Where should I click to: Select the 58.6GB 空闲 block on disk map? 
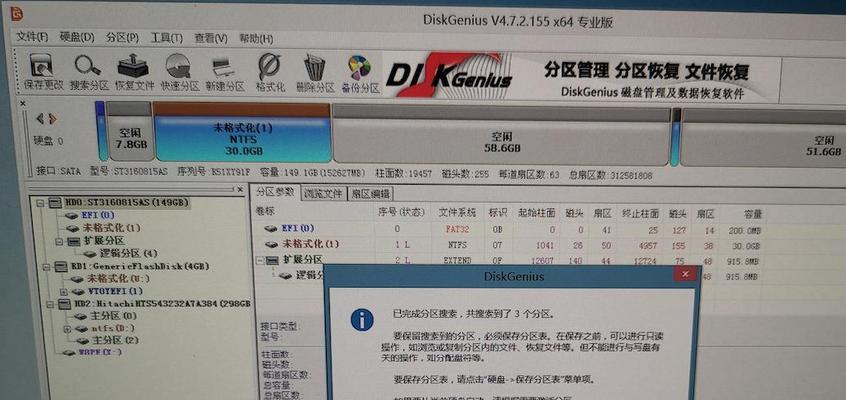tap(501, 135)
